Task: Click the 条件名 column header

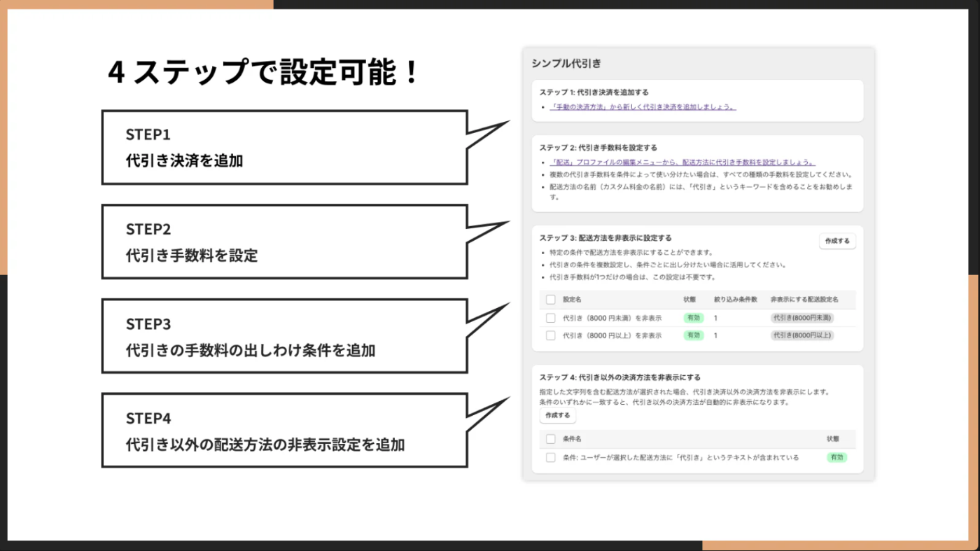Action: click(572, 438)
